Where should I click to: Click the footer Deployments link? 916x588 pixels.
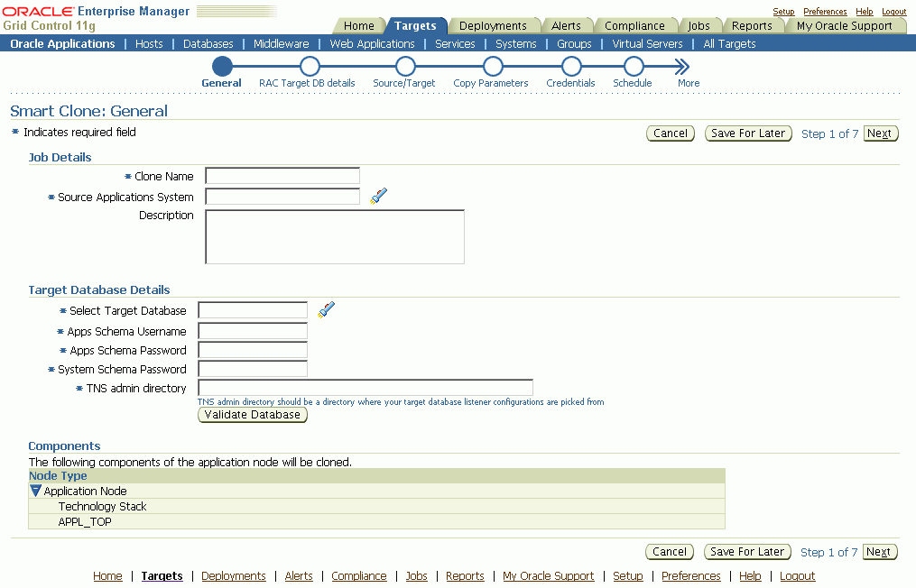[x=233, y=575]
